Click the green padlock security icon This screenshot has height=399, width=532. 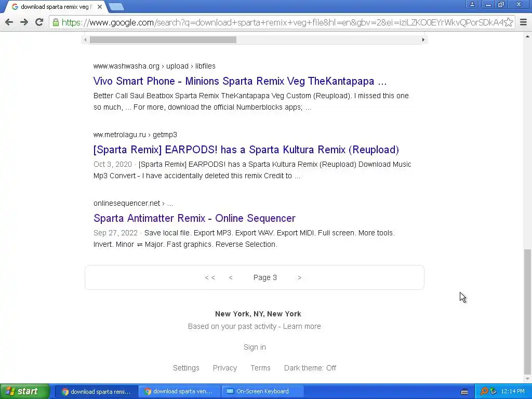click(56, 22)
